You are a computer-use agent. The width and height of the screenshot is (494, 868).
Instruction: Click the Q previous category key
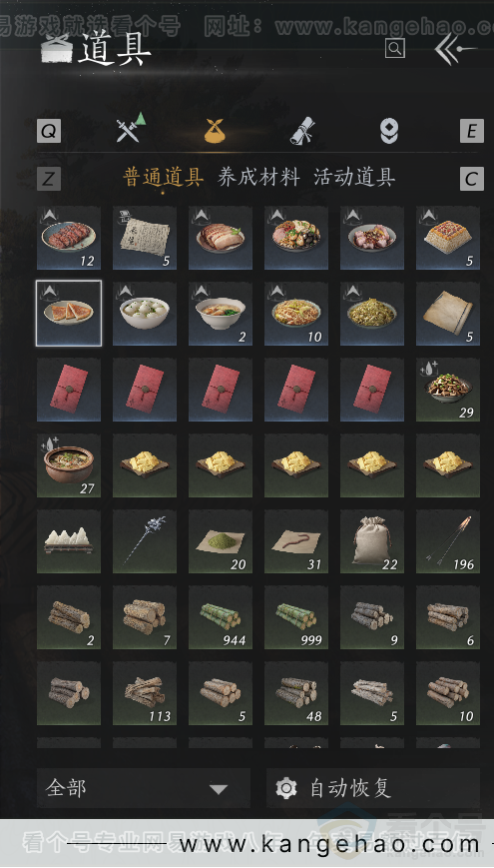[49, 131]
